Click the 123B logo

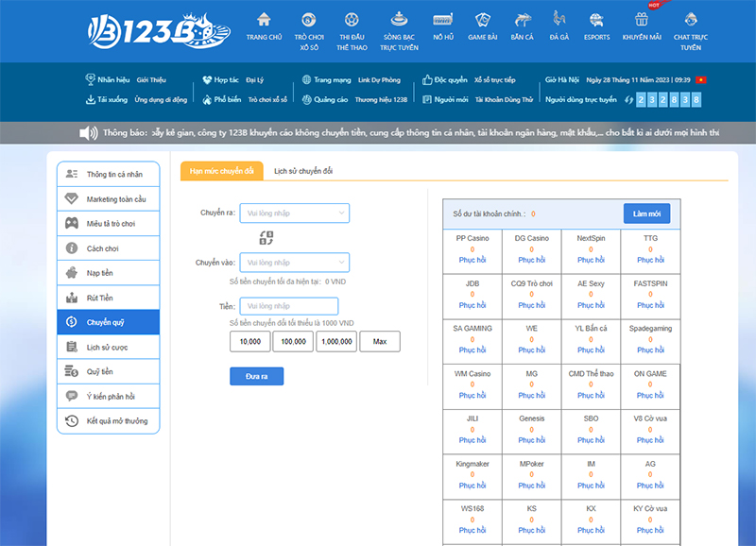point(159,31)
